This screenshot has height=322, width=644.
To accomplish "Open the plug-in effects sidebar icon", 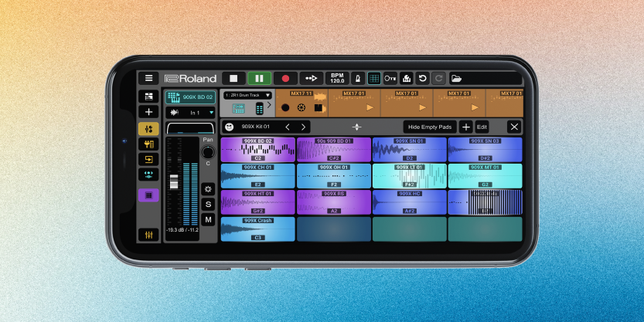I will [148, 144].
